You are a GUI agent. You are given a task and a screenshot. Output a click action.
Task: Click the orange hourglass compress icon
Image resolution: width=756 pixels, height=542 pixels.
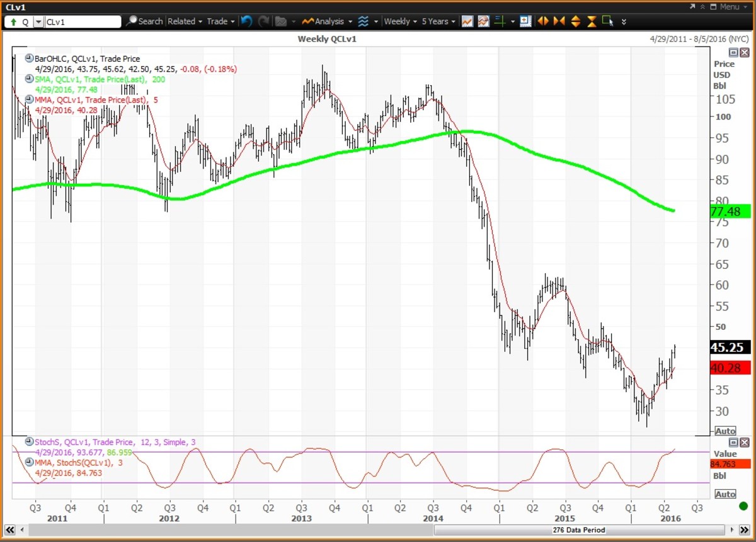coord(591,21)
